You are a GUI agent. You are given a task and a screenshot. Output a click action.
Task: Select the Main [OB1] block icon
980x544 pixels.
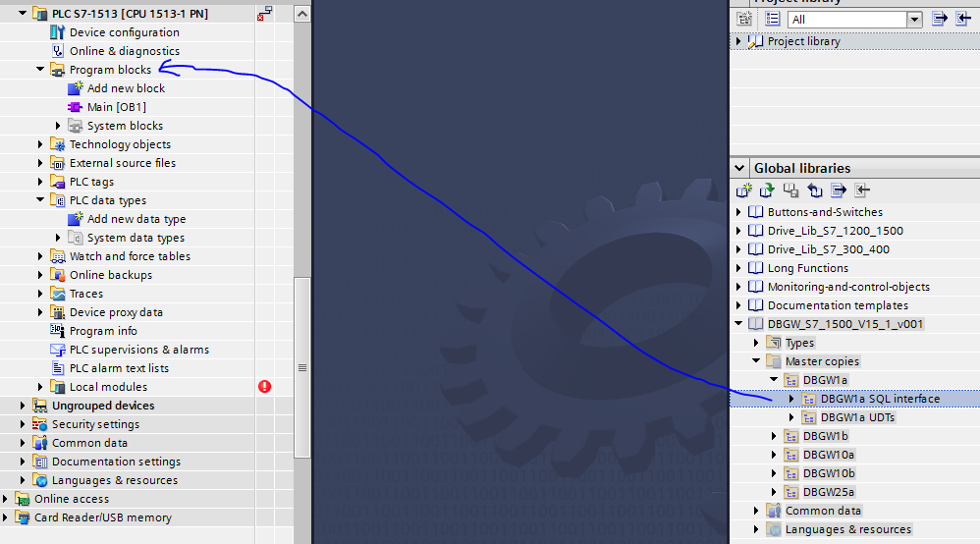[75, 107]
